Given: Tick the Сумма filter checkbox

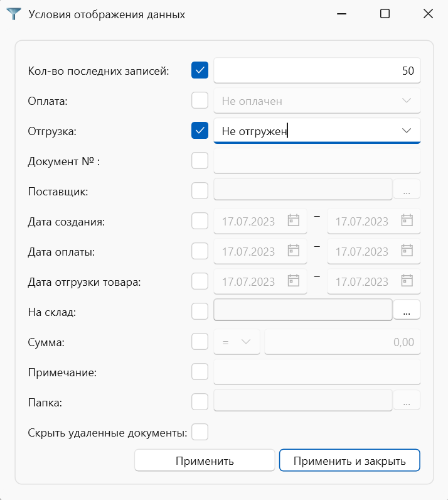Looking at the screenshot, I should (x=200, y=341).
